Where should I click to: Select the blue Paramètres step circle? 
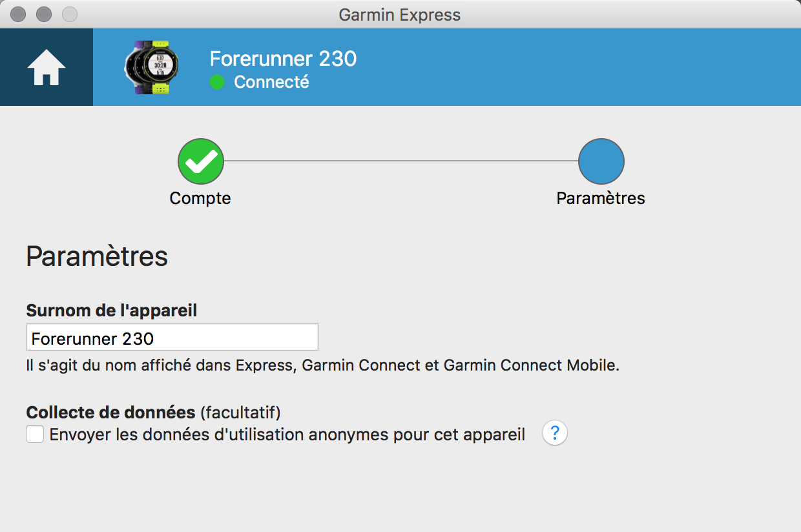point(601,161)
